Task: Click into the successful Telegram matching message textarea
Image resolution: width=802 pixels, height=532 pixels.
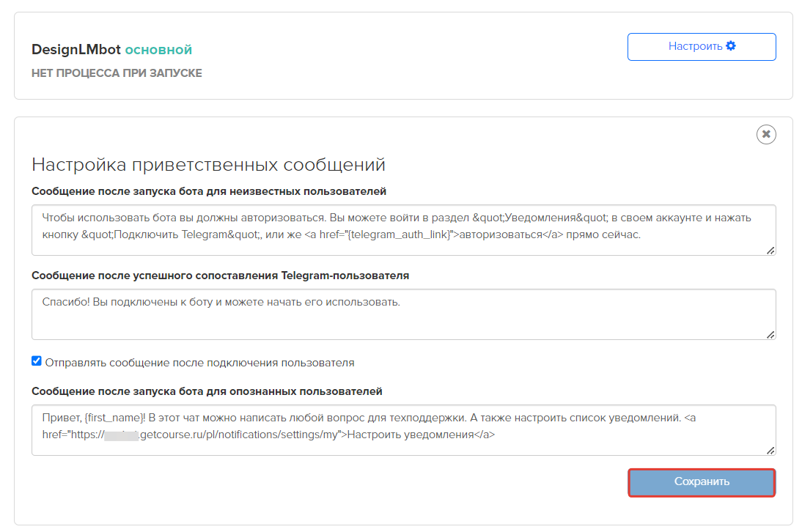Action: tap(403, 314)
